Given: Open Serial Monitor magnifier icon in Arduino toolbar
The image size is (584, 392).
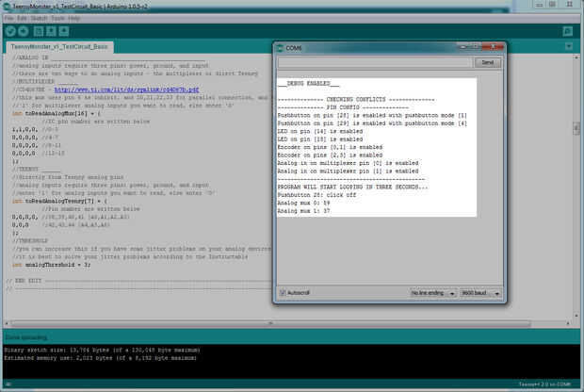Looking at the screenshot, I should pos(568,31).
